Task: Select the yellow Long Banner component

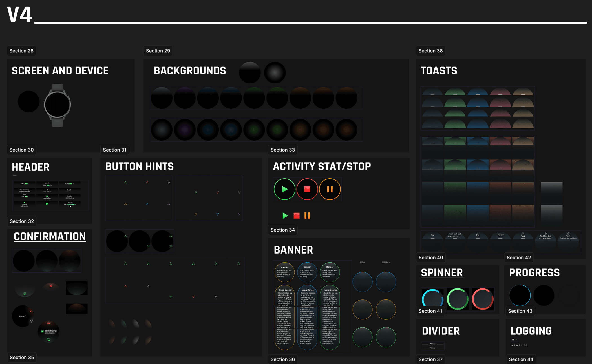Action: pos(284,318)
